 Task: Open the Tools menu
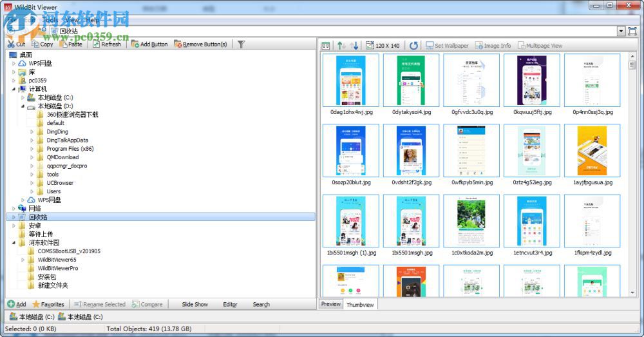tap(50, 19)
